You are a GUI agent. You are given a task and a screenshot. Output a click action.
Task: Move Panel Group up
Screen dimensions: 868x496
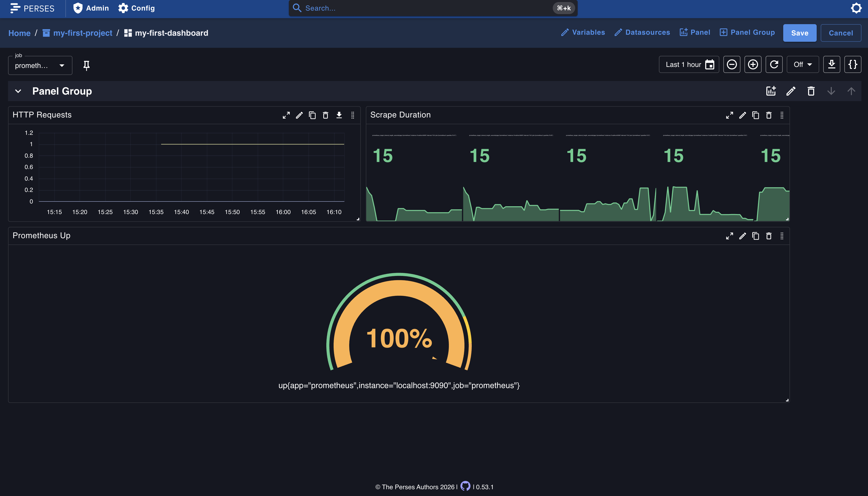pyautogui.click(x=851, y=91)
